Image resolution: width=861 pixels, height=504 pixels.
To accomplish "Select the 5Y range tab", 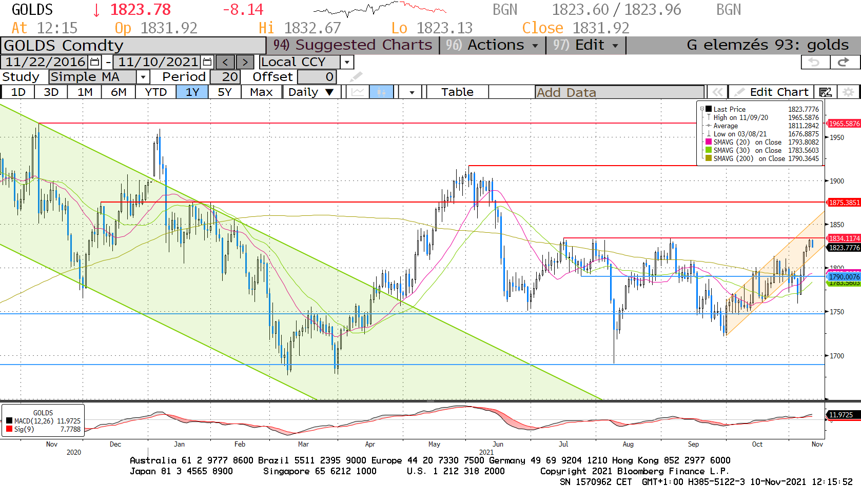I will (225, 92).
